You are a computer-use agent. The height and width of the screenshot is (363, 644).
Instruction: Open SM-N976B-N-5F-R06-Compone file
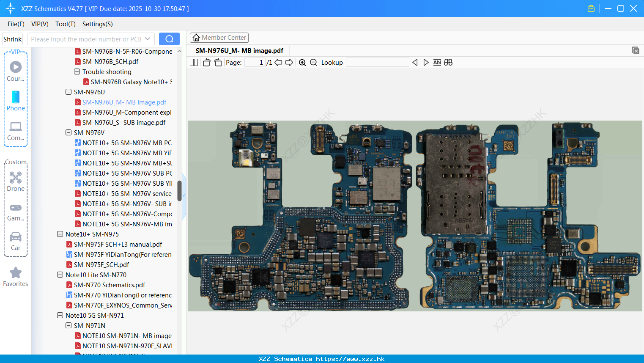123,51
